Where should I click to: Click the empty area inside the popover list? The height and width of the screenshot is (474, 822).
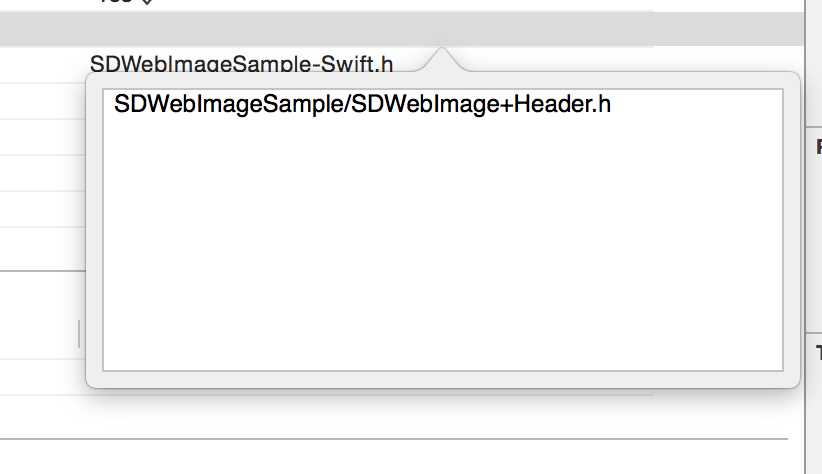coord(442,250)
